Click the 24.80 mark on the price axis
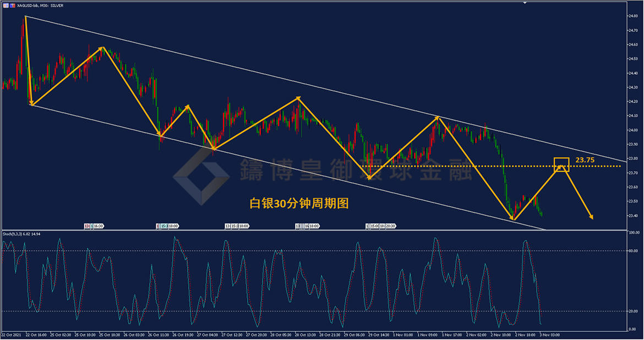Image resolution: width=644 pixels, height=340 pixels. 632,16
